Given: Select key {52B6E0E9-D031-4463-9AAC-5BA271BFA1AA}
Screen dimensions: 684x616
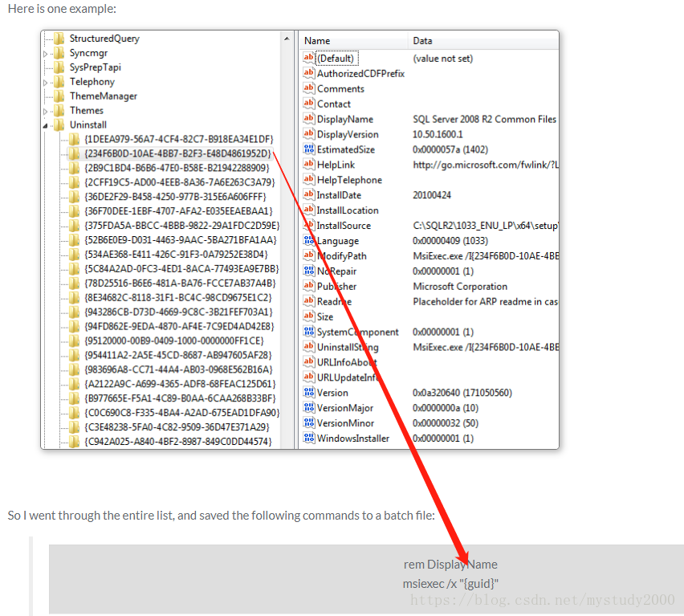Looking at the screenshot, I should (x=181, y=240).
